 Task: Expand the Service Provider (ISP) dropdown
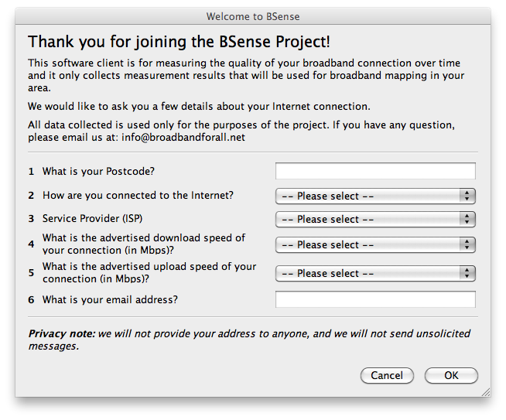(375, 219)
